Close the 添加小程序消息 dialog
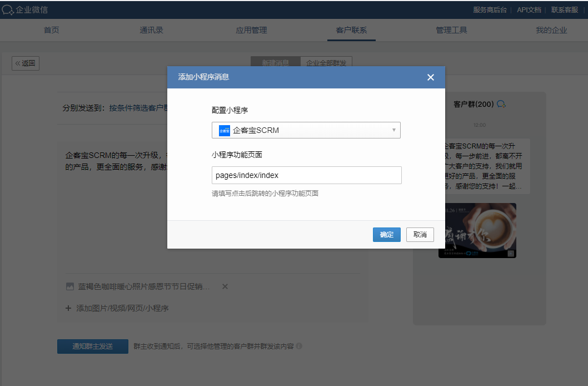The height and width of the screenshot is (386, 588). (x=431, y=77)
